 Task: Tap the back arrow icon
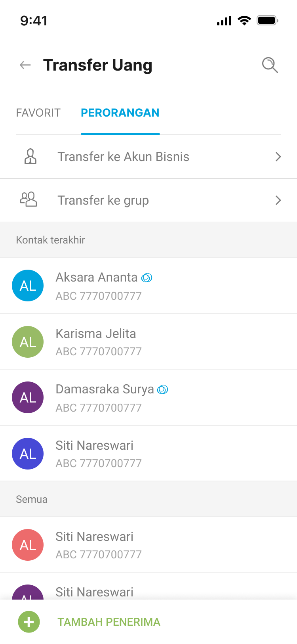tap(25, 65)
